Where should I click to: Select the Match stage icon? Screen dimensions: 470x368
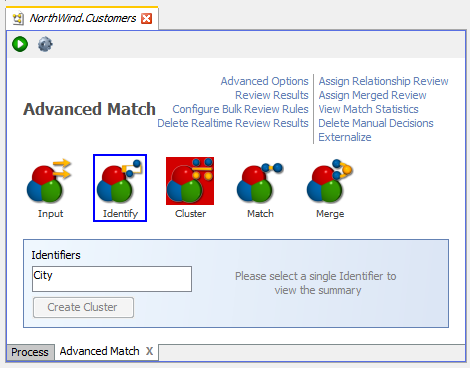(260, 188)
